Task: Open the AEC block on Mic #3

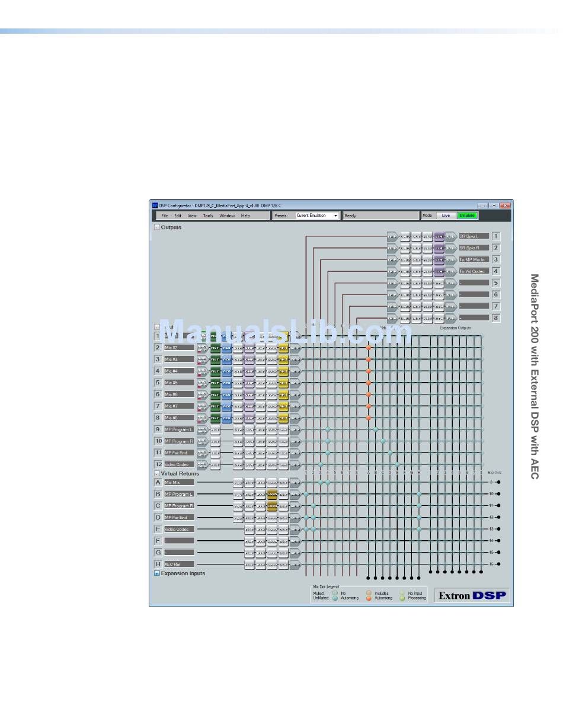Action: coord(227,360)
